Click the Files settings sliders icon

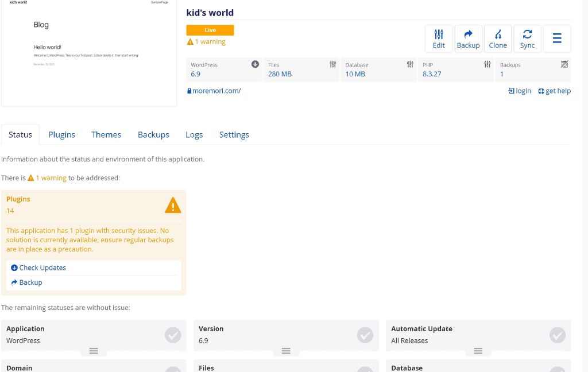click(333, 64)
